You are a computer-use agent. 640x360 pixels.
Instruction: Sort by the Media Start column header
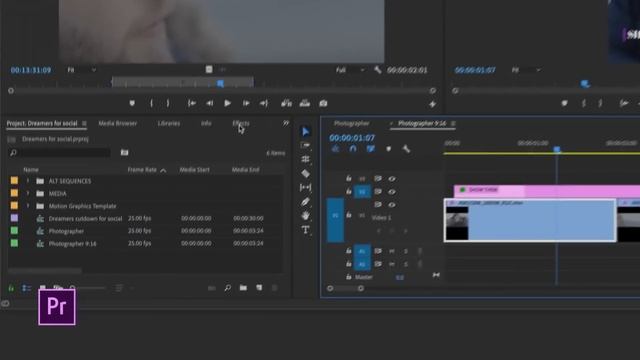194,170
